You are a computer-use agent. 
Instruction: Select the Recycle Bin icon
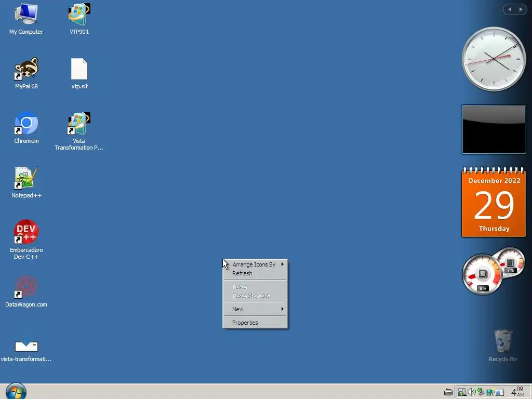click(503, 345)
